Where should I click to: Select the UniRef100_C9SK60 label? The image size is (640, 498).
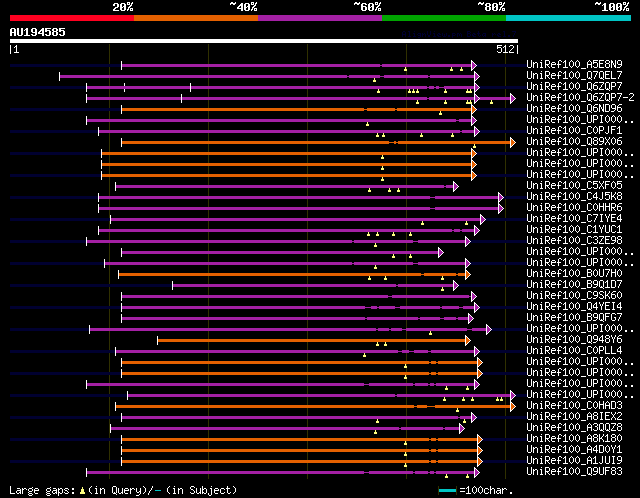click(574, 296)
